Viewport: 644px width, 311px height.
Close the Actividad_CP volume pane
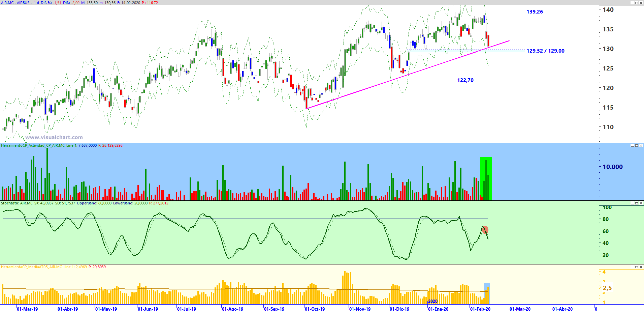[x=641, y=145]
